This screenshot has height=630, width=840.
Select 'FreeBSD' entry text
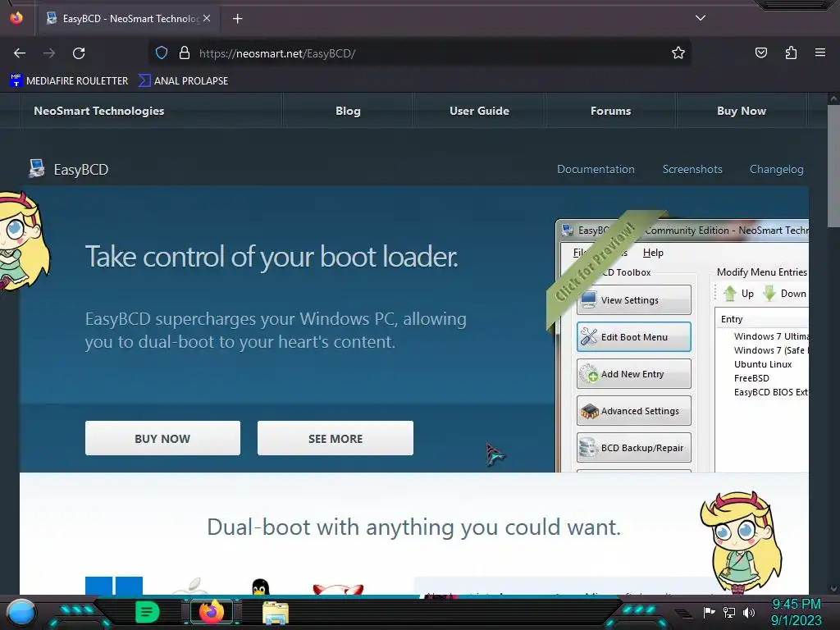751,378
